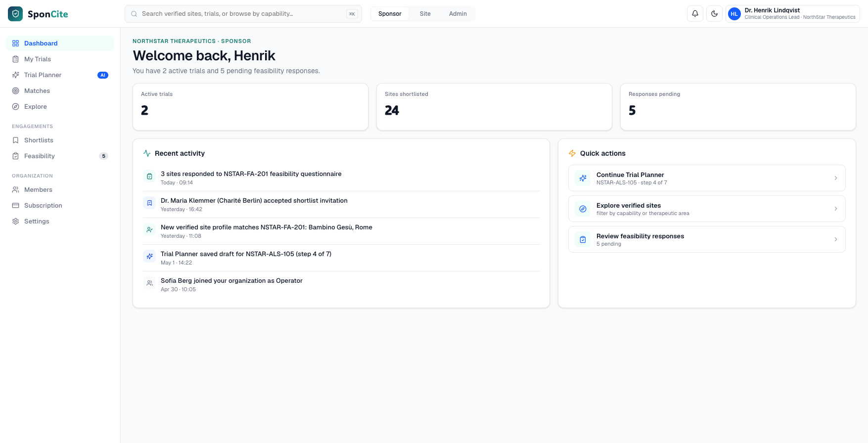868x443 pixels.
Task: Open Continue Trial Planner quick action
Action: (x=707, y=178)
